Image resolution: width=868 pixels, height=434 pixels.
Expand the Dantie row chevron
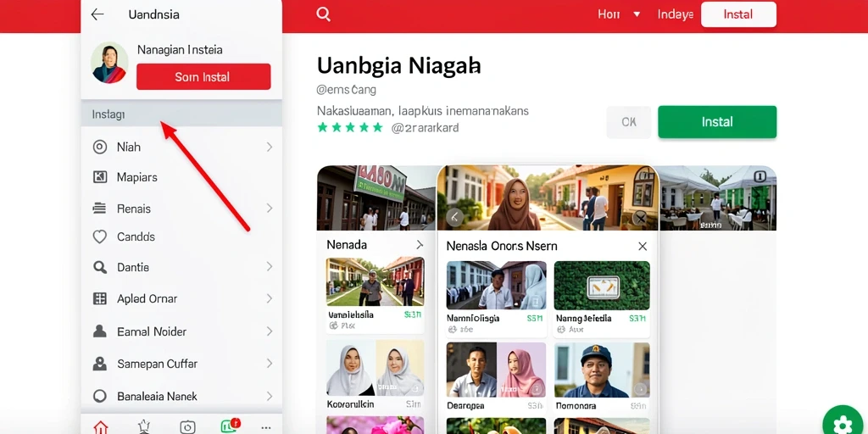click(x=269, y=267)
